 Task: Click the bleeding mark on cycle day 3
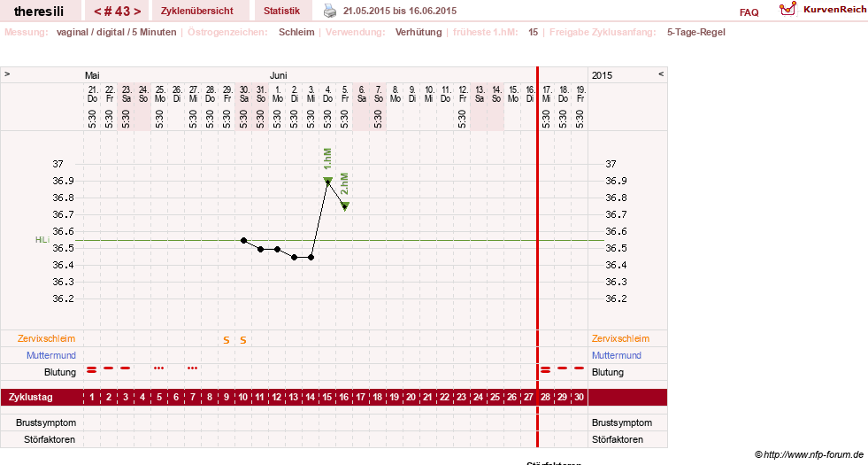[x=125, y=368]
